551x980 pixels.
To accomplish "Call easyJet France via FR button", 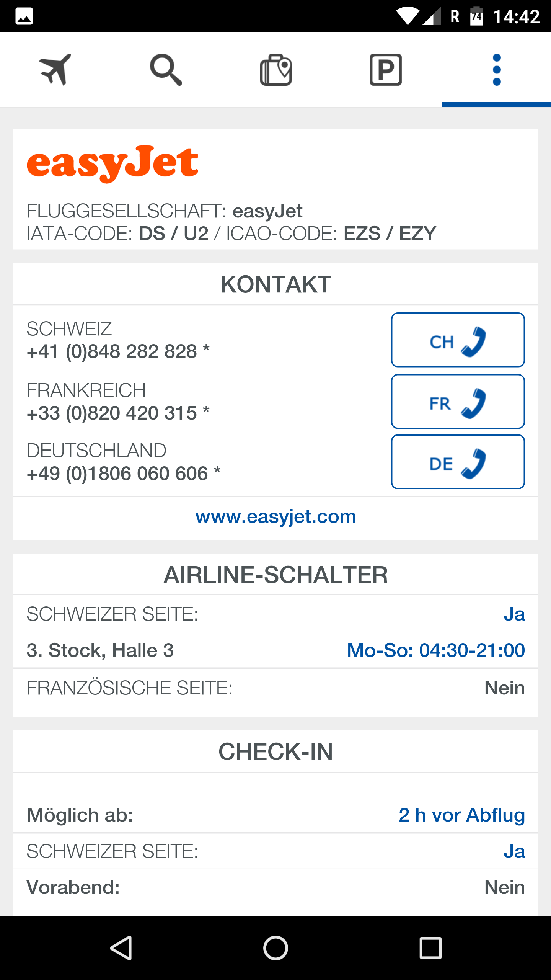I will pos(458,401).
